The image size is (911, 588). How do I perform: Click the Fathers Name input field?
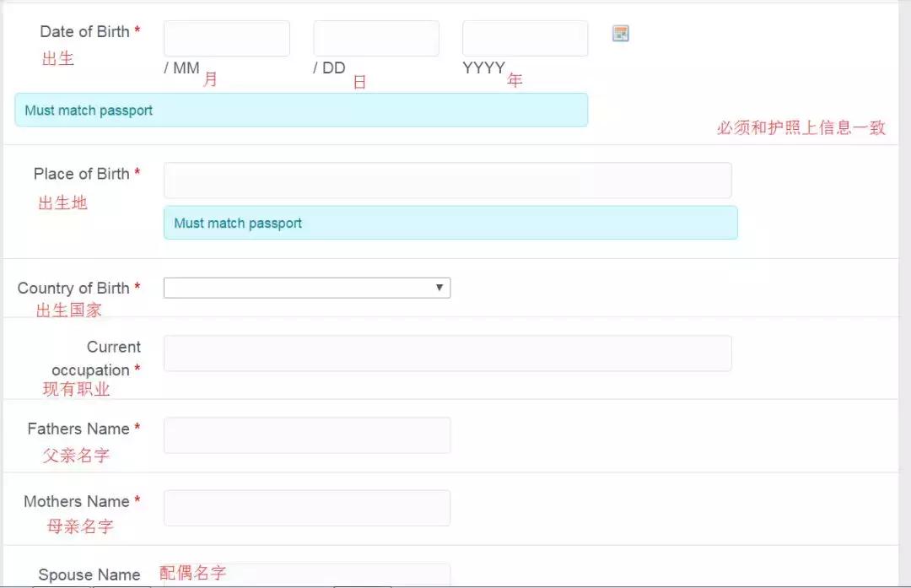(x=307, y=435)
